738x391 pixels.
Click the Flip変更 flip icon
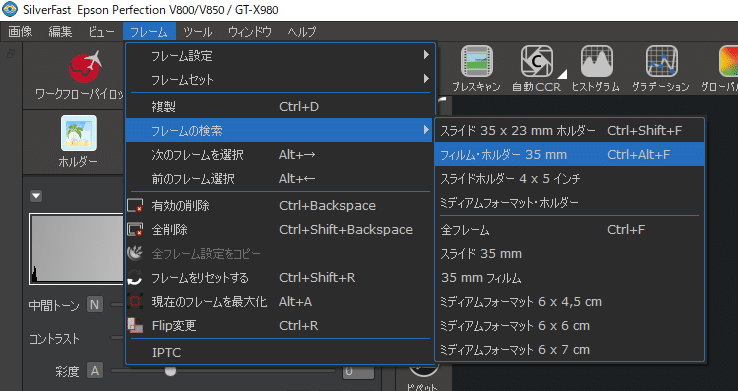(x=135, y=326)
